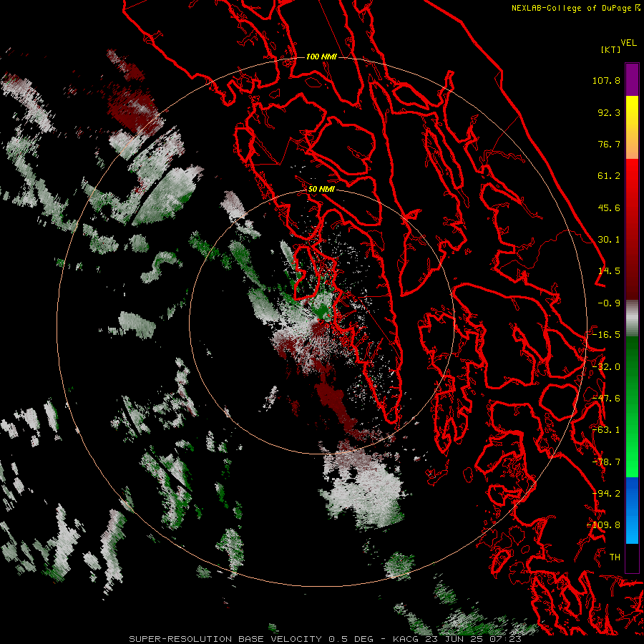Click the -63.1 legend value
644x644 pixels.
606,430
